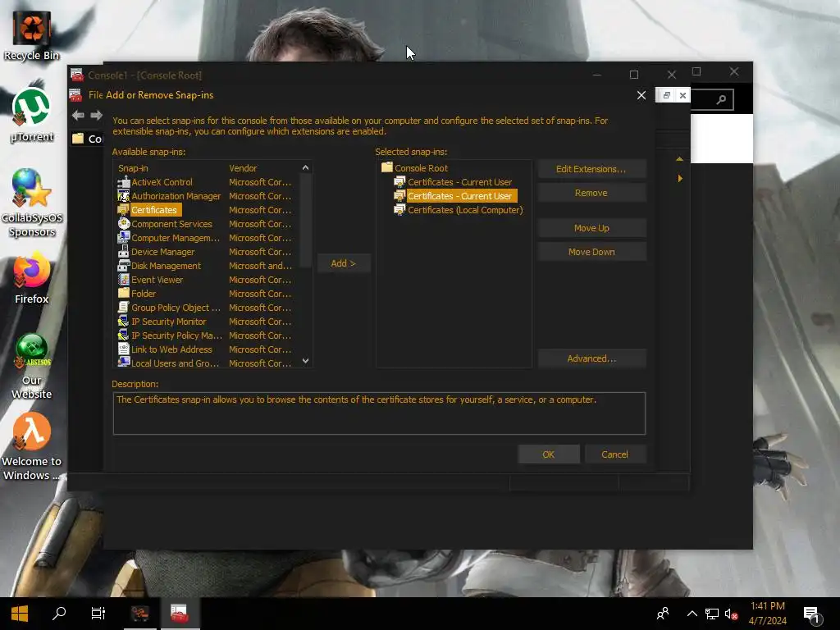Image resolution: width=840 pixels, height=630 pixels.
Task: Click the Console Root folder icon in Selected snap-ins
Action: (387, 167)
